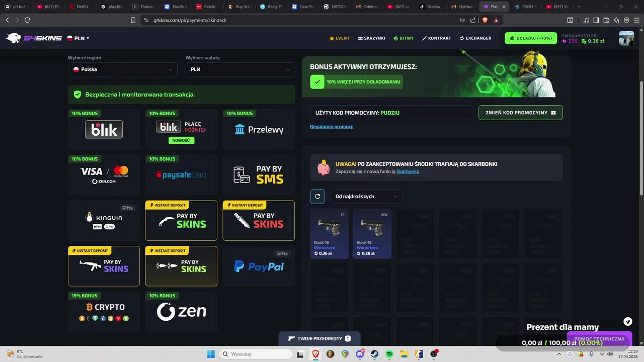The height and width of the screenshot is (362, 644).
Task: Bookmark this page in address bar
Action: coord(133,20)
